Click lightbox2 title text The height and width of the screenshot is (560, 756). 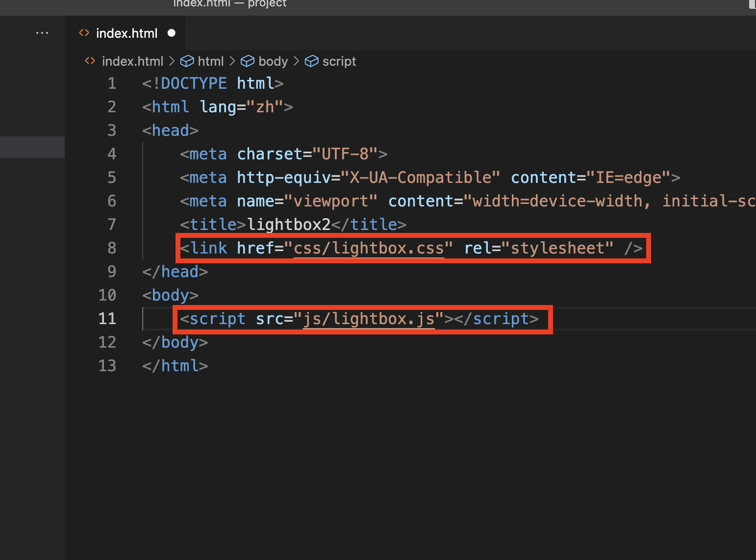[289, 225]
